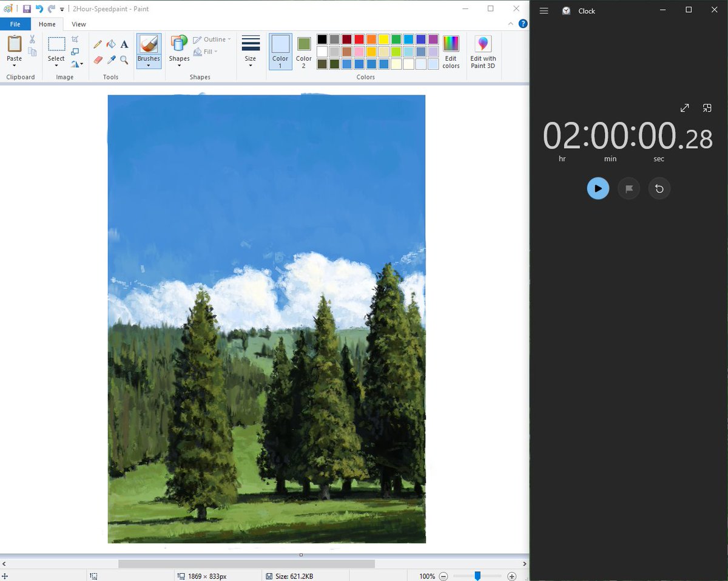Select the Eraser tool
Screen dimensions: 728x581
coord(98,60)
